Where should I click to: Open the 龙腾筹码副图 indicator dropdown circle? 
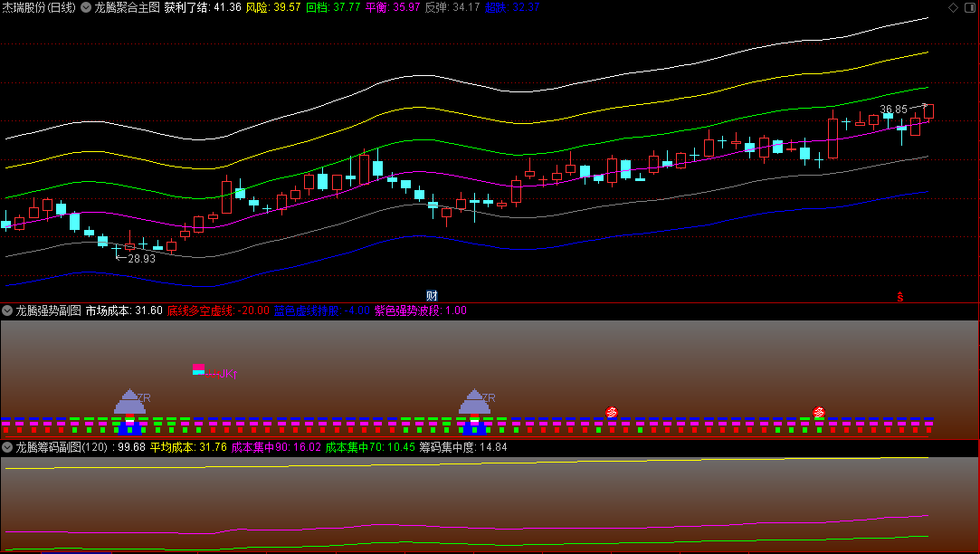tap(7, 448)
